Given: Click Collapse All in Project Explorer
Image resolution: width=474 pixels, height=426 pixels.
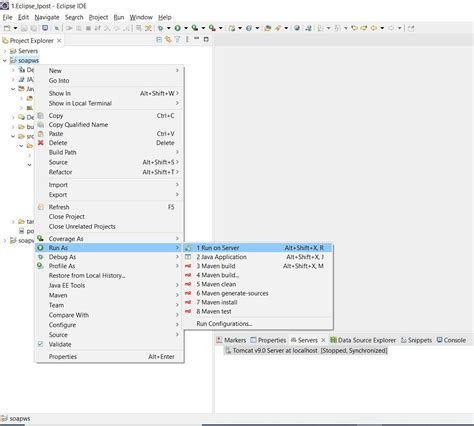Looking at the screenshot, I should point(159,40).
